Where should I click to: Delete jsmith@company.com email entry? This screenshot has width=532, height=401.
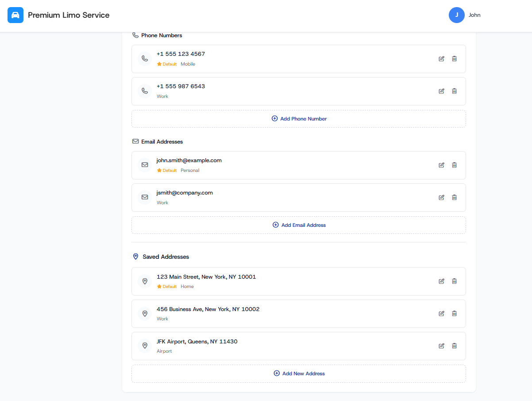tap(454, 198)
